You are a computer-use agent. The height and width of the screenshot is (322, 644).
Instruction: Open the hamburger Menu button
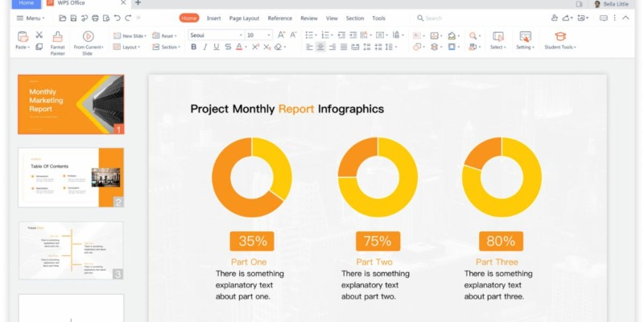(30, 18)
